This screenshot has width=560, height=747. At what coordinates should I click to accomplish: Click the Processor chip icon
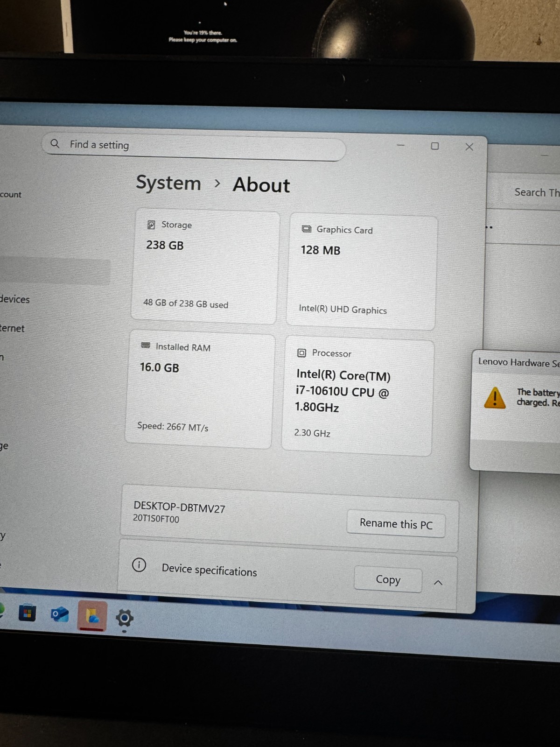point(301,353)
